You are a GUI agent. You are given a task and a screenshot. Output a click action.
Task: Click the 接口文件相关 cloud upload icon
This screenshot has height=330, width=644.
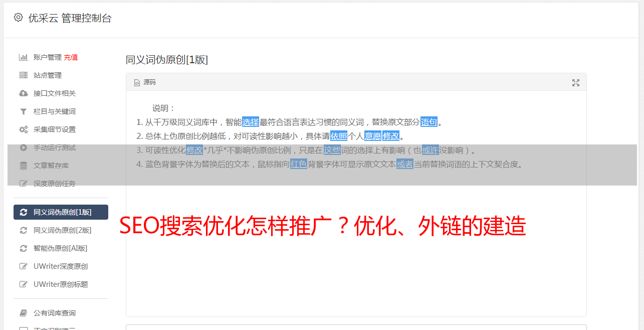(x=23, y=93)
